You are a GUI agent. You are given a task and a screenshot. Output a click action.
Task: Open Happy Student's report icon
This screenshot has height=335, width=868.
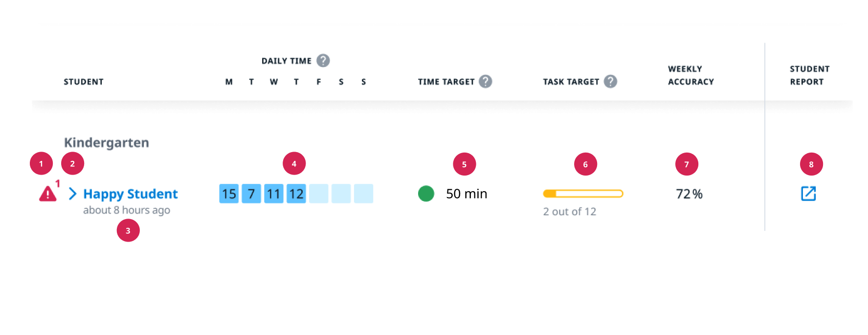(x=808, y=194)
